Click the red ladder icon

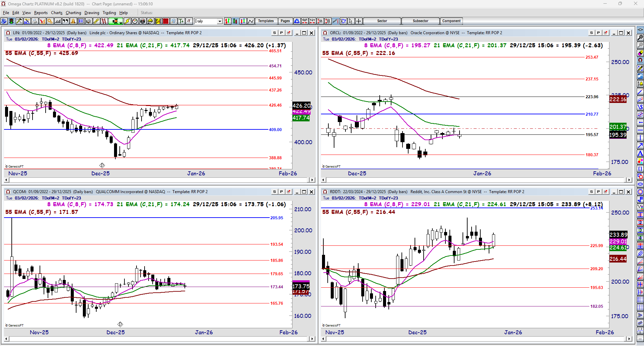coord(104,21)
